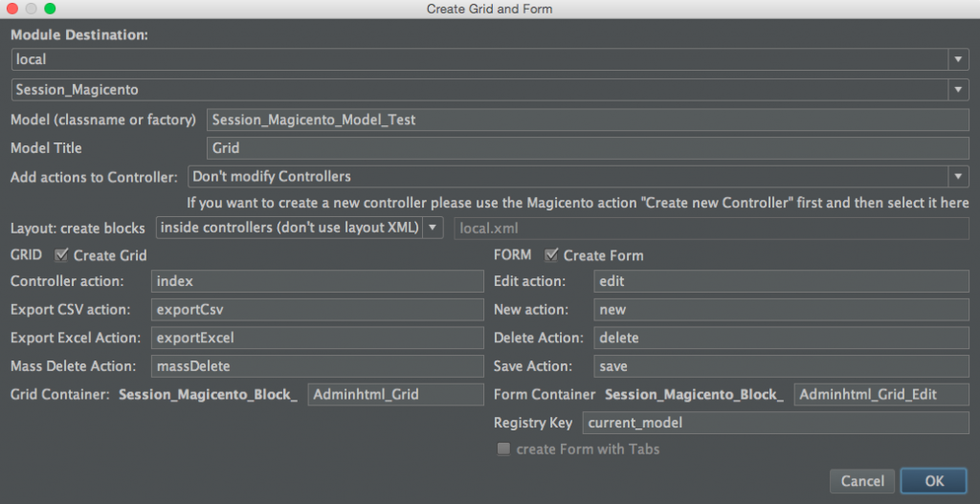Image resolution: width=980 pixels, height=504 pixels.
Task: Click the OK button
Action: pyautogui.click(x=934, y=481)
